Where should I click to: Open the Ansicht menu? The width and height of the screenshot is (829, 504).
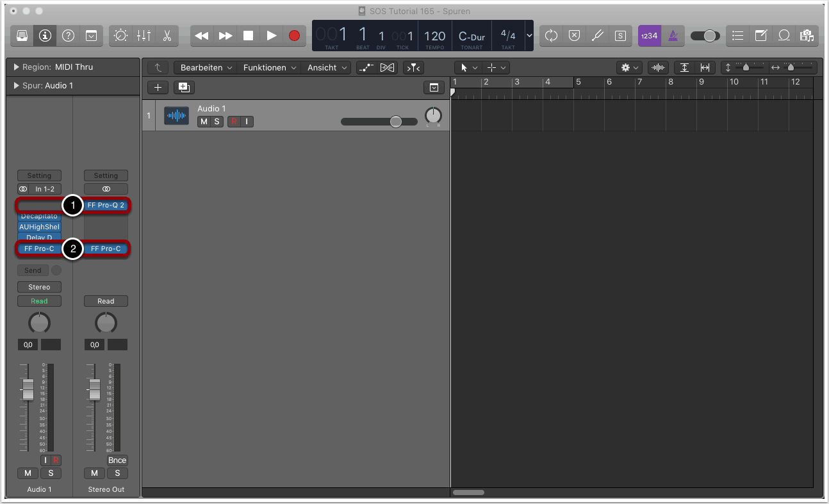coord(327,67)
